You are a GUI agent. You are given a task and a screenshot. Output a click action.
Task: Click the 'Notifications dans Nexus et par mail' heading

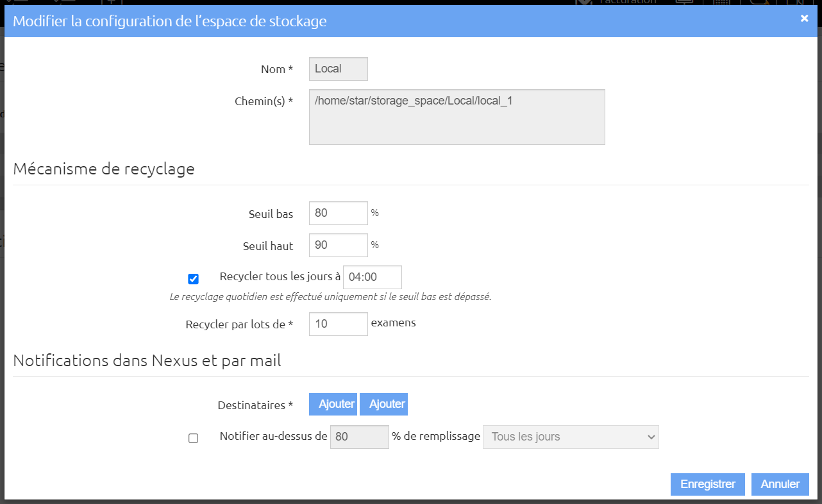pos(147,360)
